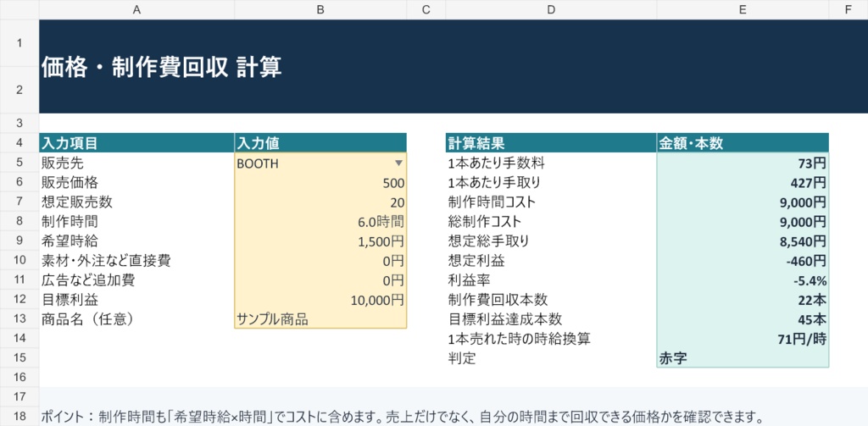Click the 希望時給 label cell
The height and width of the screenshot is (426, 868).
coord(136,241)
